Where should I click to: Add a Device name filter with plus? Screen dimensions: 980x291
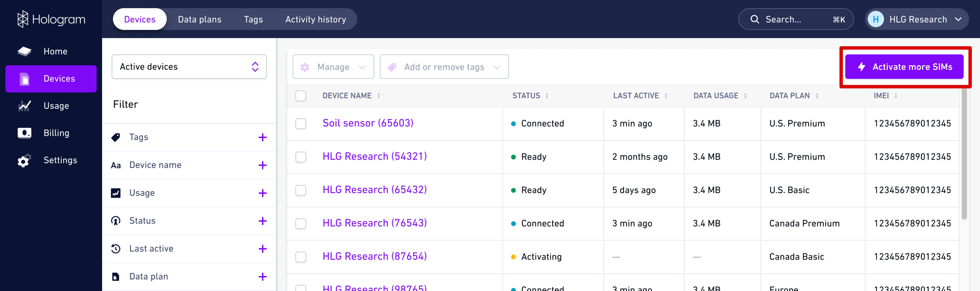263,165
